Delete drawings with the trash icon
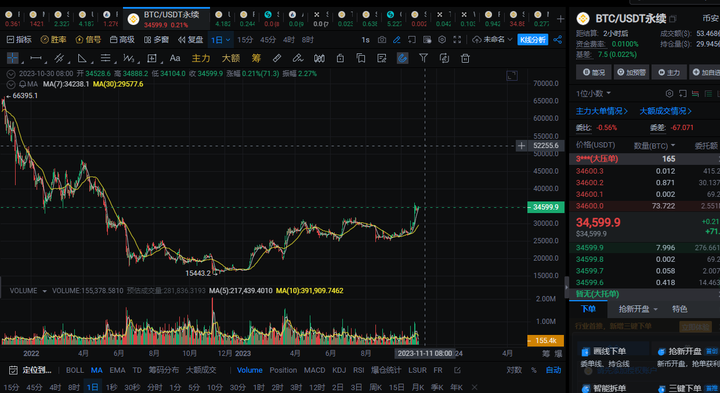 tap(465, 58)
